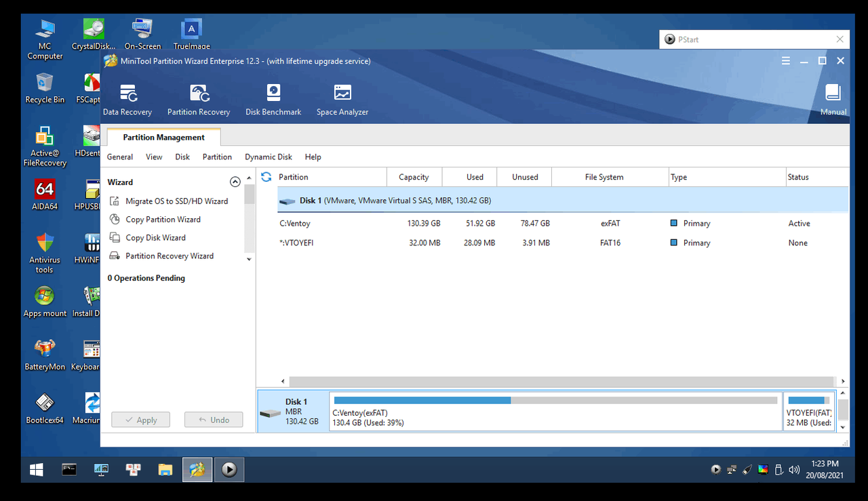This screenshot has height=501, width=868.
Task: Collapse the Wizard section chevron
Action: click(235, 182)
